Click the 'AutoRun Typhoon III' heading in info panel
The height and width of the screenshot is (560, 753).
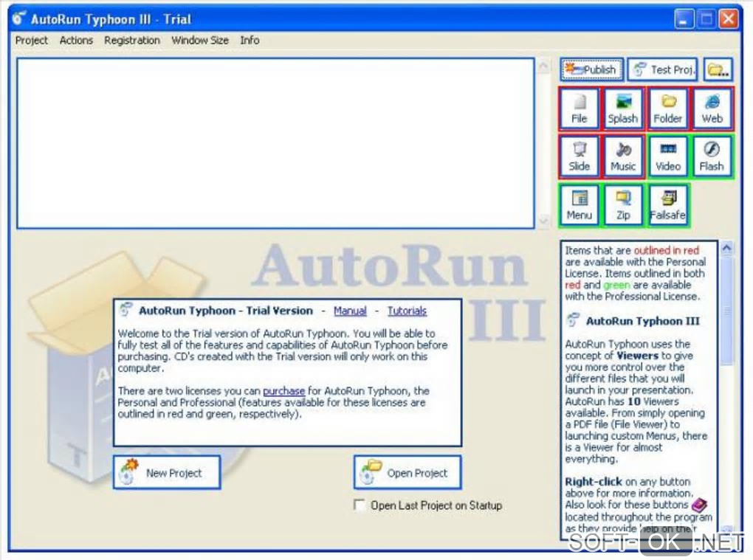(x=642, y=321)
